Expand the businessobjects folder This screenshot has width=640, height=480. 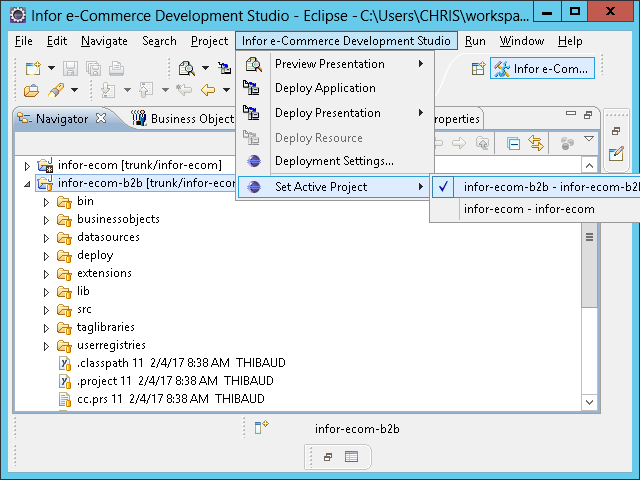coord(46,219)
